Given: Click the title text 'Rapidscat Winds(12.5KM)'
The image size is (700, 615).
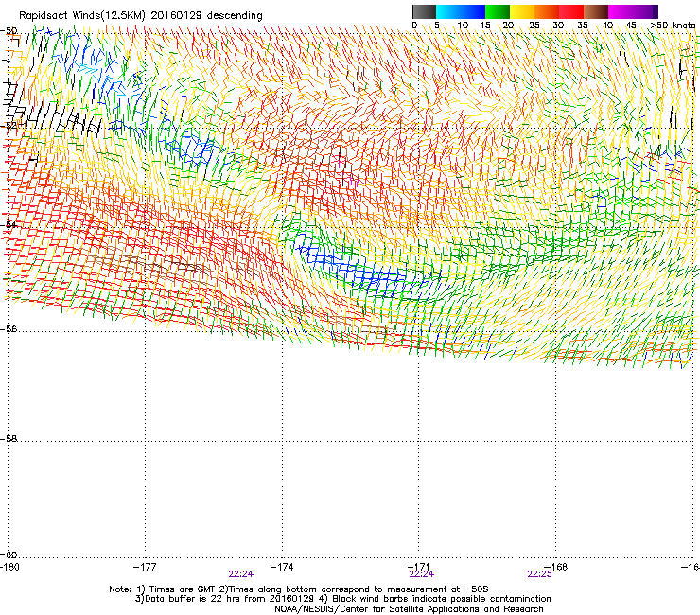Looking at the screenshot, I should pos(82,16).
